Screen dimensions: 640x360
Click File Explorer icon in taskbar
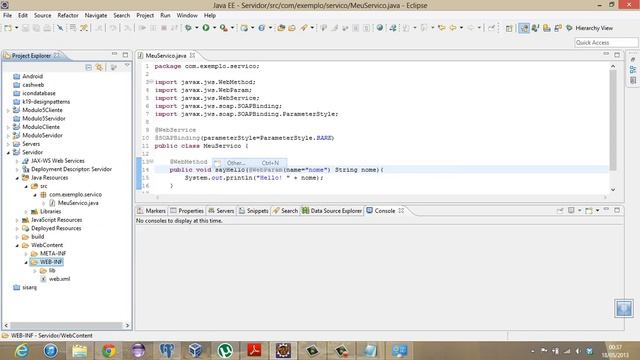(x=80, y=351)
